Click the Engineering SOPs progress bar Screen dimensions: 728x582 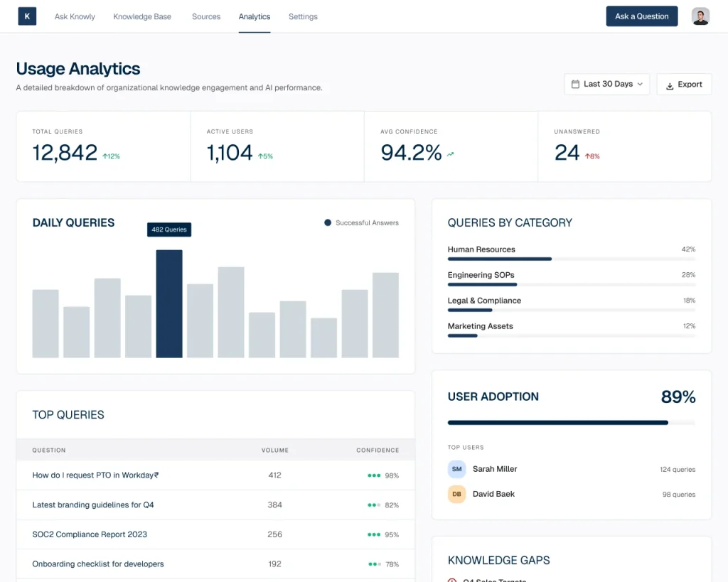pyautogui.click(x=572, y=284)
